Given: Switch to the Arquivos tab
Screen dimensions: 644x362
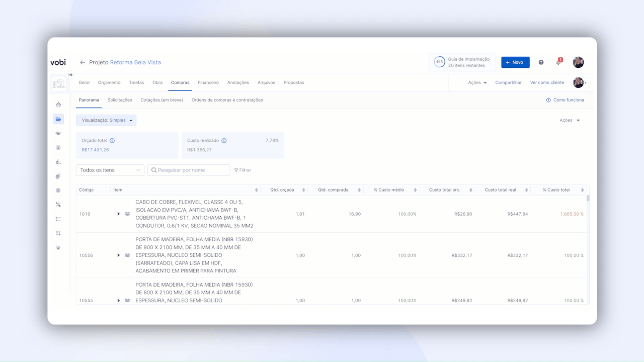Looking at the screenshot, I should pyautogui.click(x=266, y=82).
